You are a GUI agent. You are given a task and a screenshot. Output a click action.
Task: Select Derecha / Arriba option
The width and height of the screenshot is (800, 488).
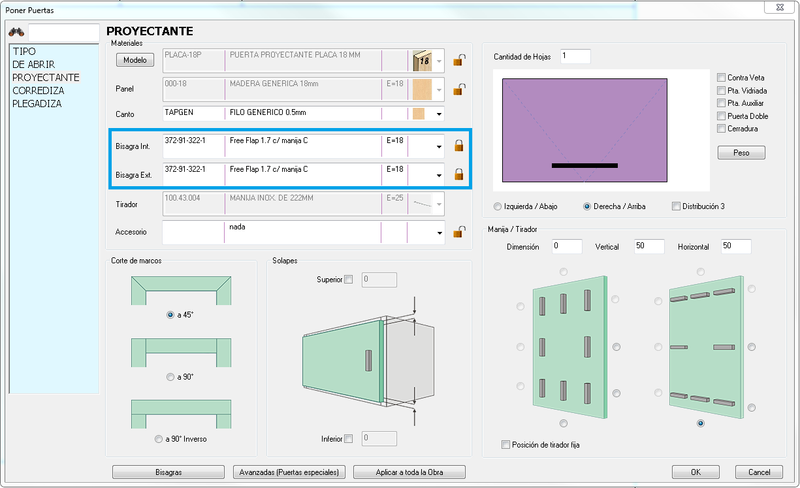click(x=587, y=206)
